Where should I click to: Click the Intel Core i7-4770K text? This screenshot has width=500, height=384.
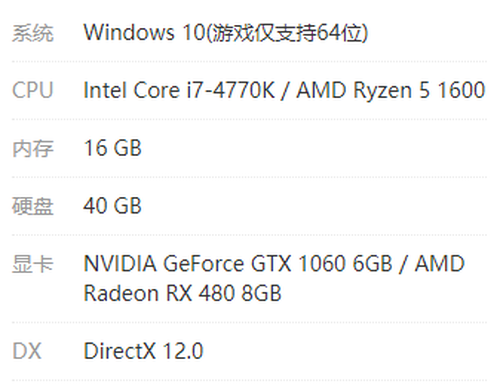click(179, 90)
